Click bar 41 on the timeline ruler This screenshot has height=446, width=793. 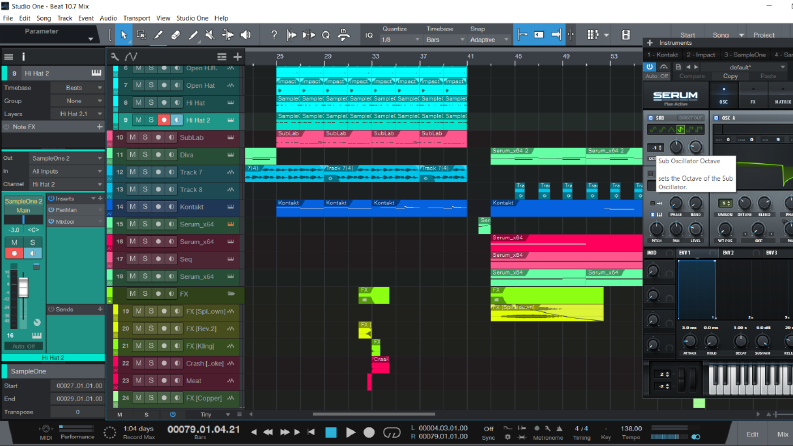point(471,57)
